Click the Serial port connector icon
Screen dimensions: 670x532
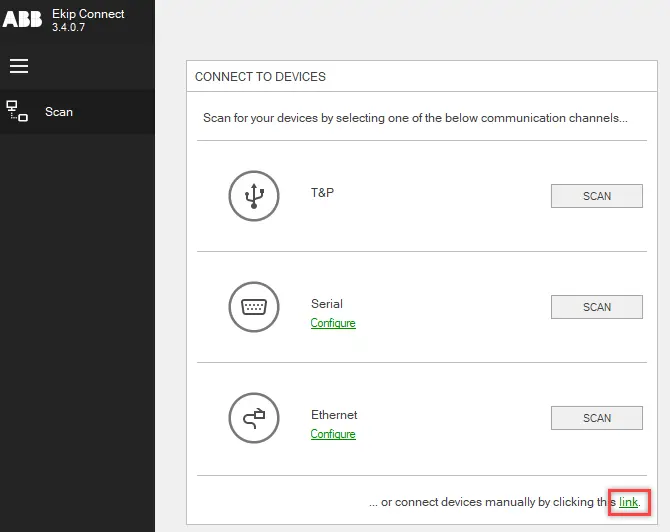pyautogui.click(x=253, y=307)
